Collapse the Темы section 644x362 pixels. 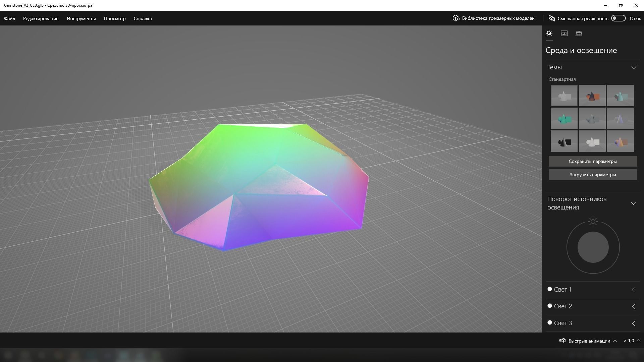point(634,68)
